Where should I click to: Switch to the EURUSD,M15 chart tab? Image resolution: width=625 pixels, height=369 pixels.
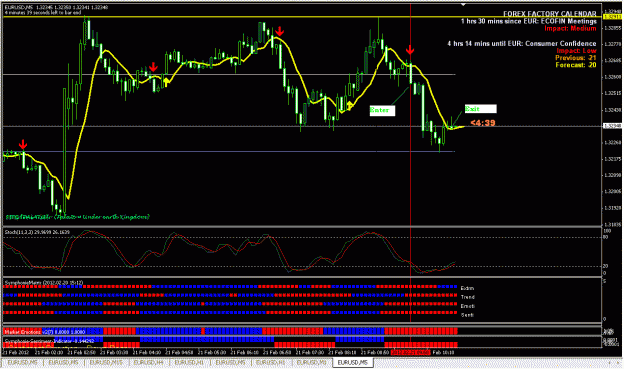tap(105, 363)
